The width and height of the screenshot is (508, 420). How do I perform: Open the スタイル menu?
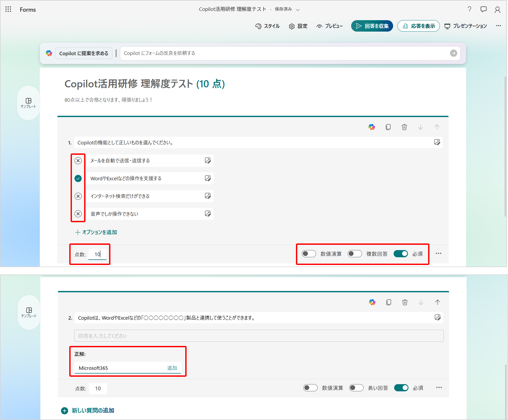(268, 26)
